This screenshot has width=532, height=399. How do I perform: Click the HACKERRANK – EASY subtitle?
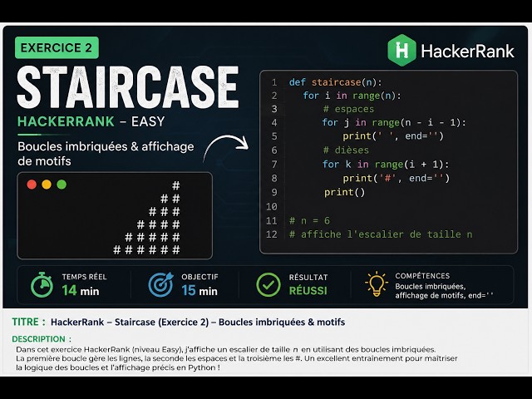(x=91, y=121)
